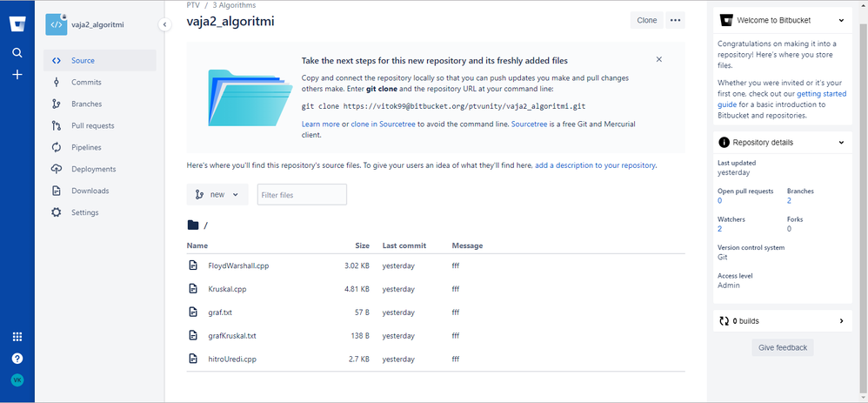Viewport: 868px width, 403px height.
Task: Click the clone in Sourcetree link
Action: coord(383,124)
